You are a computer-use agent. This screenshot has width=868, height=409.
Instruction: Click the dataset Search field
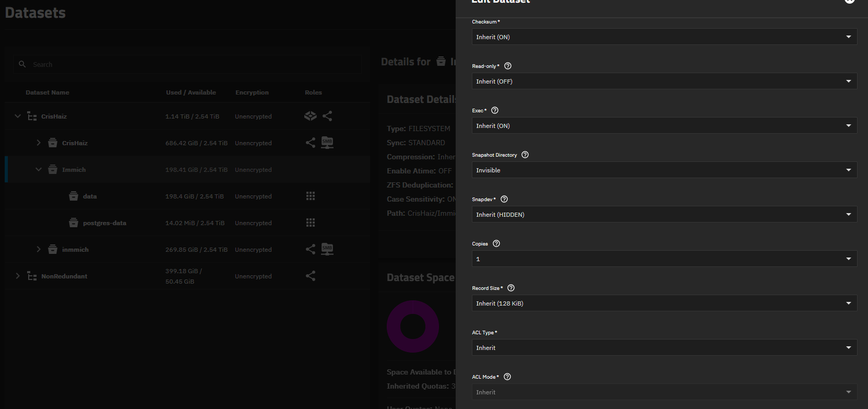pos(193,64)
